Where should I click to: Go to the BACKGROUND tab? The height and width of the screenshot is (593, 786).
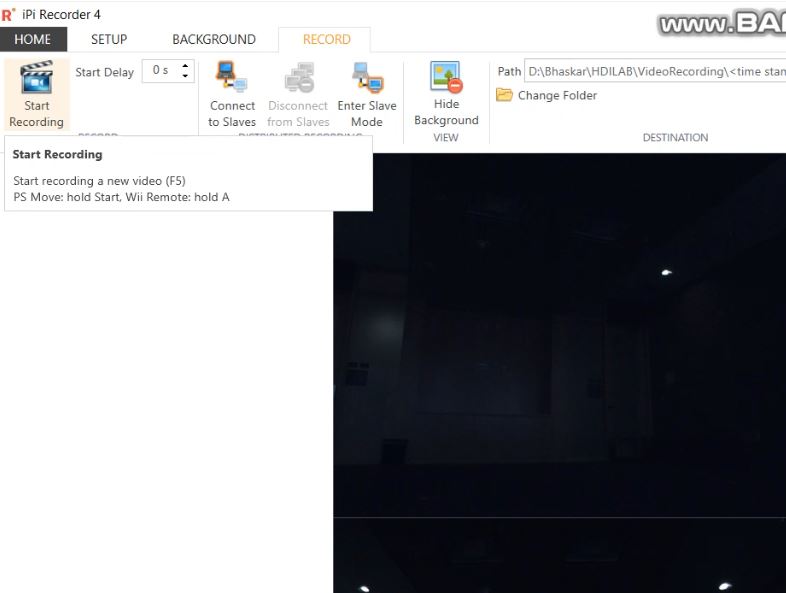click(214, 40)
